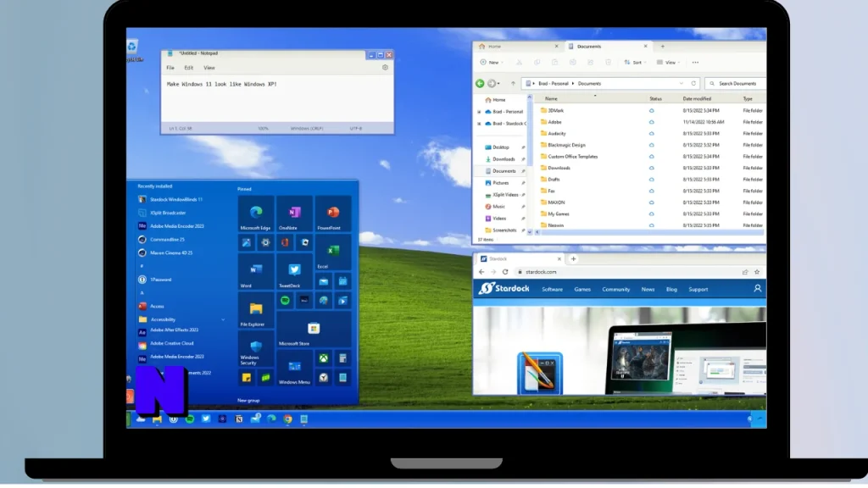Open the Microsoft Edge tile in Start menu
Viewport: 868px width, 488px height.
[256, 213]
